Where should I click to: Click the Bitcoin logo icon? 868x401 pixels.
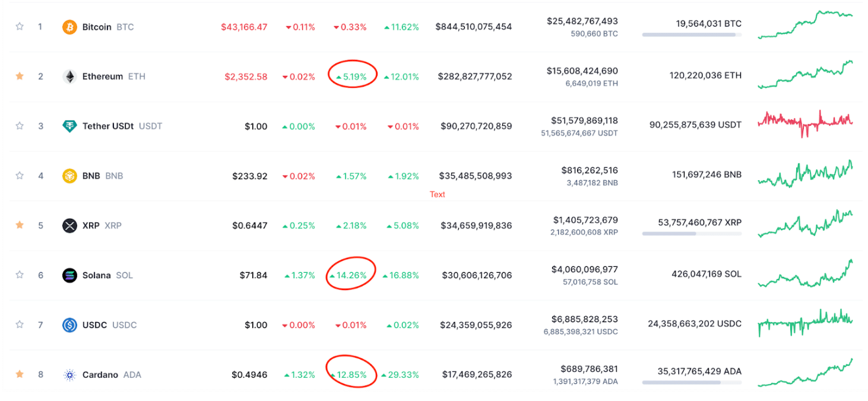[69, 27]
